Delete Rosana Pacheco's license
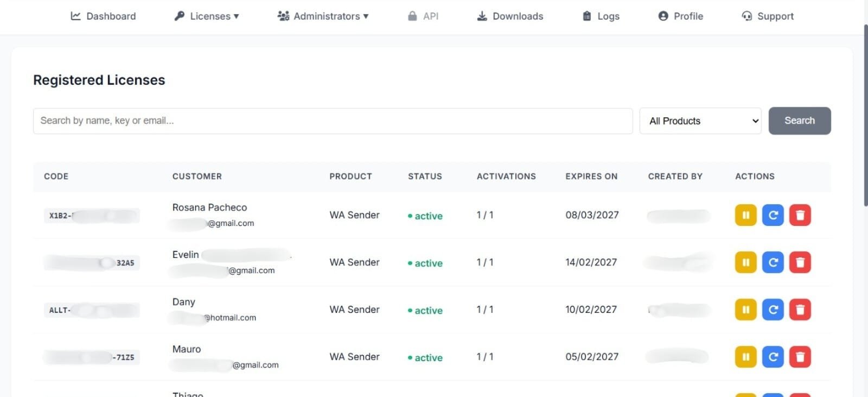The width and height of the screenshot is (868, 397). coord(800,215)
